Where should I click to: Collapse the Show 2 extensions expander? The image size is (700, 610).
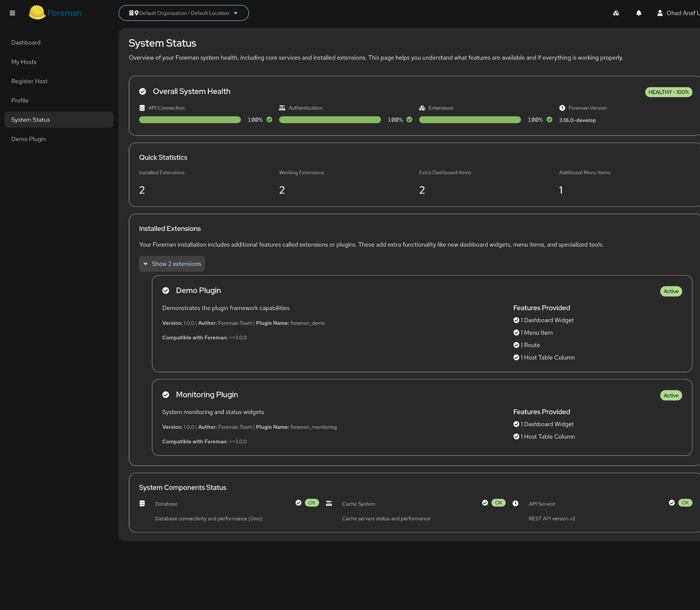[x=172, y=264]
